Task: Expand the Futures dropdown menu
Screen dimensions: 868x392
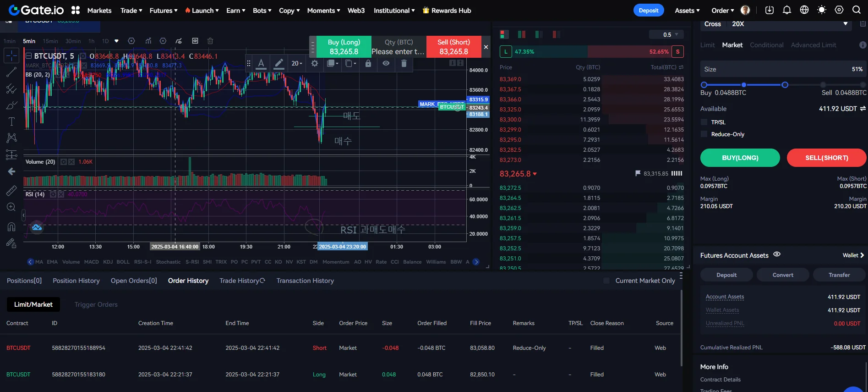Action: coord(164,11)
